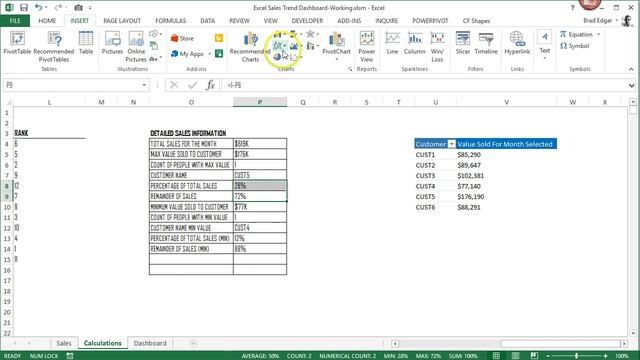Click the insert function fx icon
This screenshot has width=640, height=360.
(210, 85)
